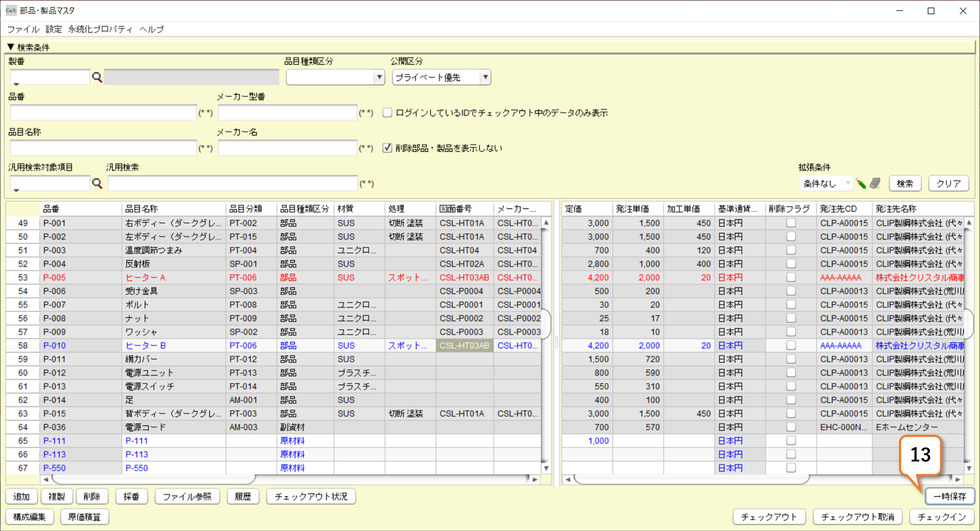Click 品目名称 cell 温度調節つまみ
This screenshot has width=980, height=531.
click(x=174, y=250)
